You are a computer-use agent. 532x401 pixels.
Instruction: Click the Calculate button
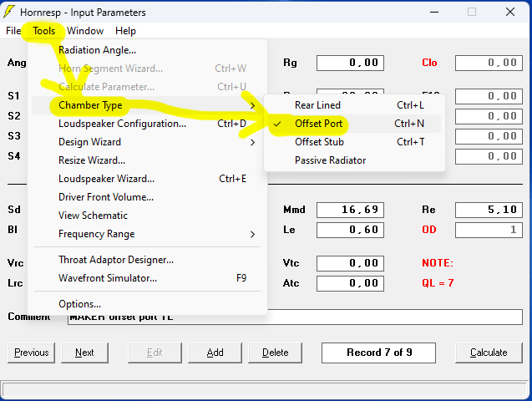click(x=489, y=353)
